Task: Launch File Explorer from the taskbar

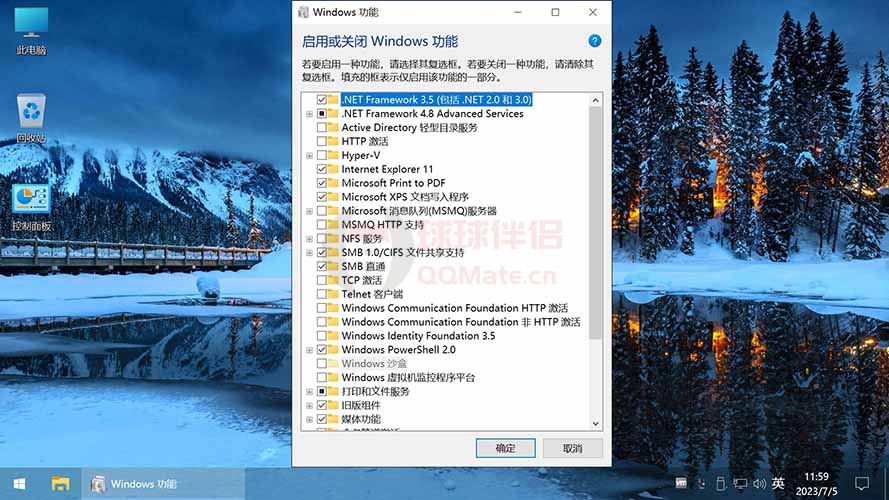Action: point(60,484)
